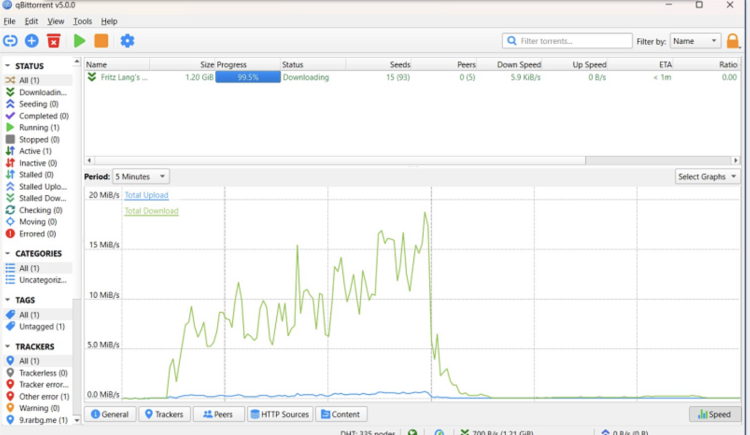Click the red Remove torrent trash icon
750x435 pixels.
point(54,41)
